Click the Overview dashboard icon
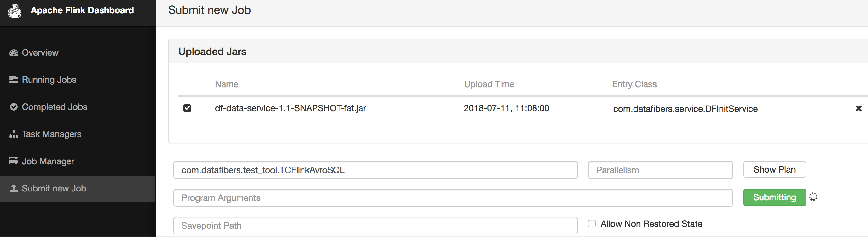Image resolution: width=868 pixels, height=237 pixels. (x=14, y=53)
